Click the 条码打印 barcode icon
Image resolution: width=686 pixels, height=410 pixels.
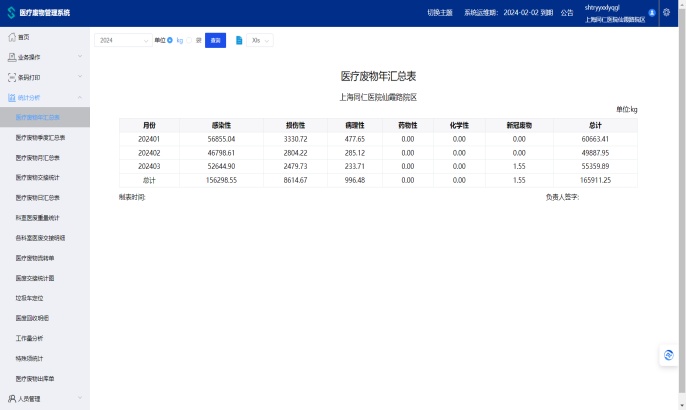click(x=12, y=77)
